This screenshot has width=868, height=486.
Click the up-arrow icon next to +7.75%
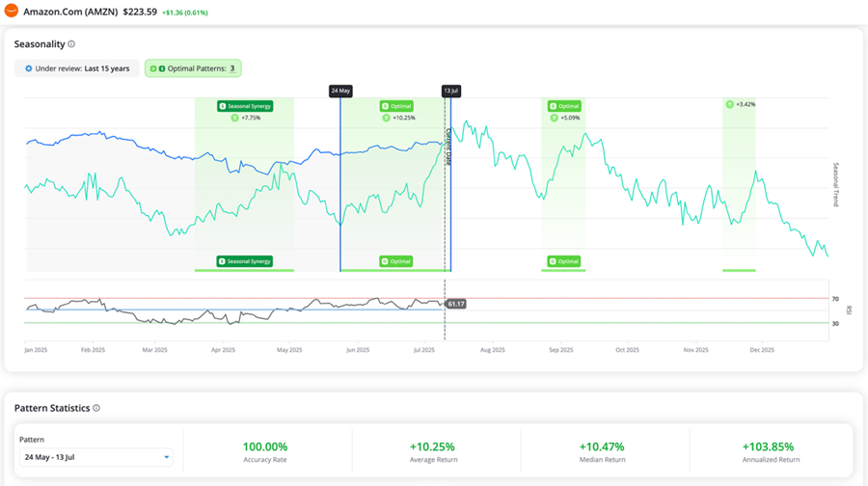[234, 118]
